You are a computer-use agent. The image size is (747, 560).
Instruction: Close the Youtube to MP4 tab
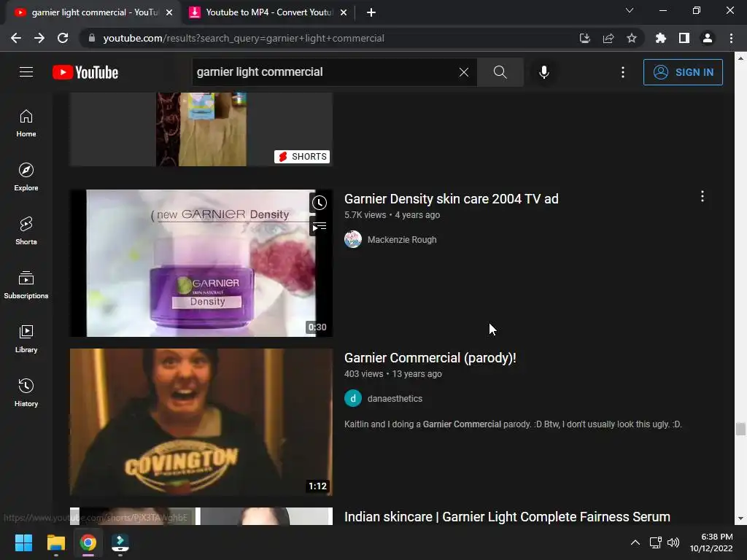click(344, 12)
